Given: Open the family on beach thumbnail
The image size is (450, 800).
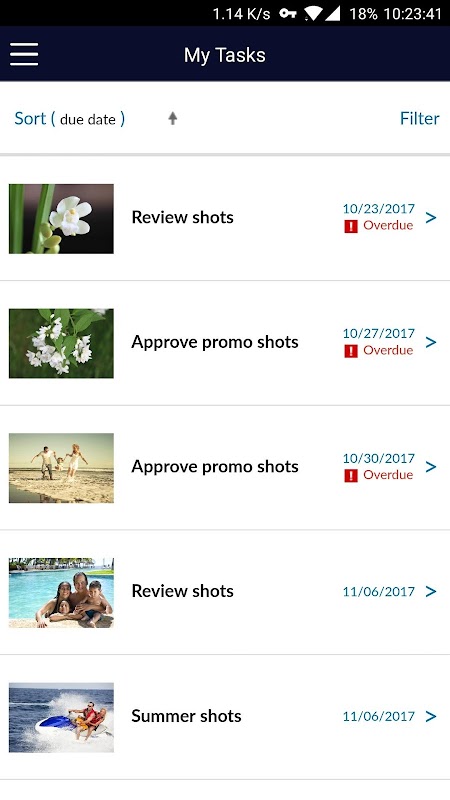Looking at the screenshot, I should pos(61,468).
